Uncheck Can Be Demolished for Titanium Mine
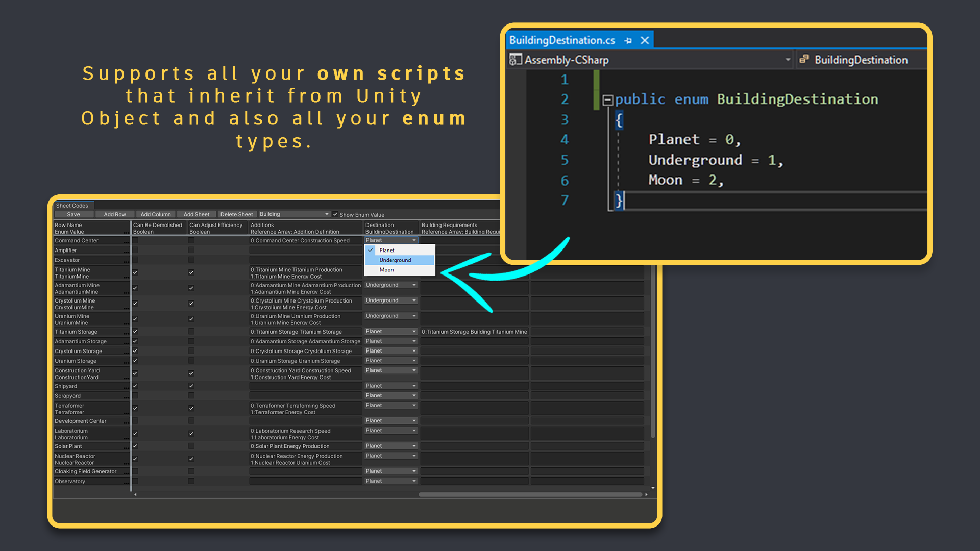 click(135, 272)
